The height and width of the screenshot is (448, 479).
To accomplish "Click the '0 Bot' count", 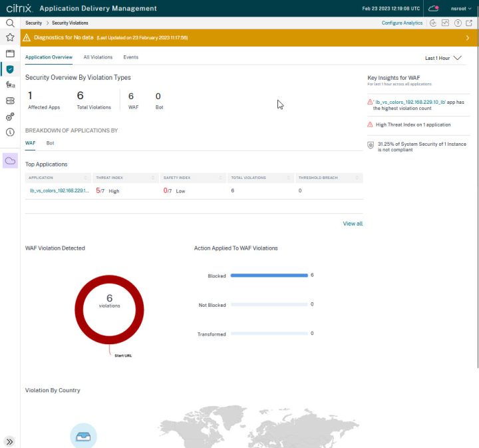I will 159,101.
